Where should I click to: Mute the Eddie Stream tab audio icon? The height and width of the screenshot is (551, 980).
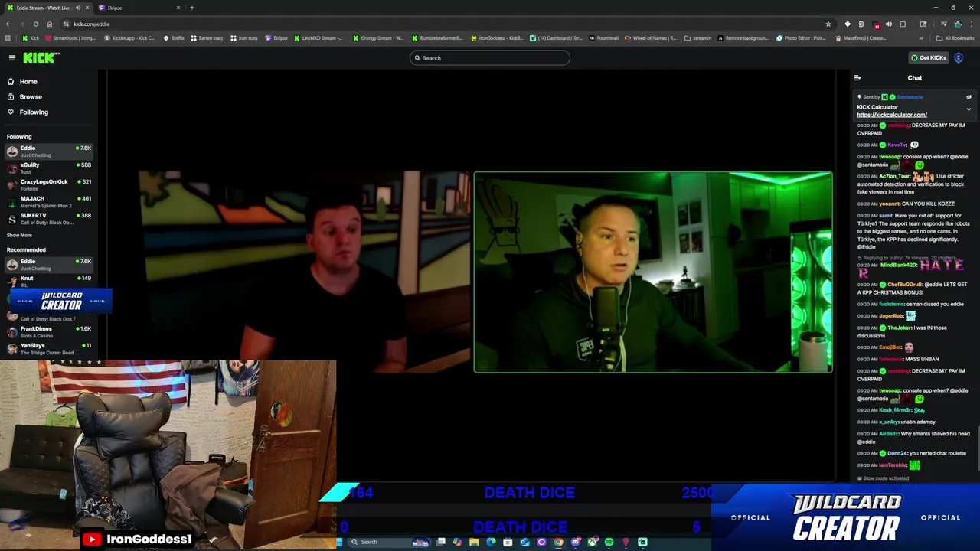tap(78, 8)
